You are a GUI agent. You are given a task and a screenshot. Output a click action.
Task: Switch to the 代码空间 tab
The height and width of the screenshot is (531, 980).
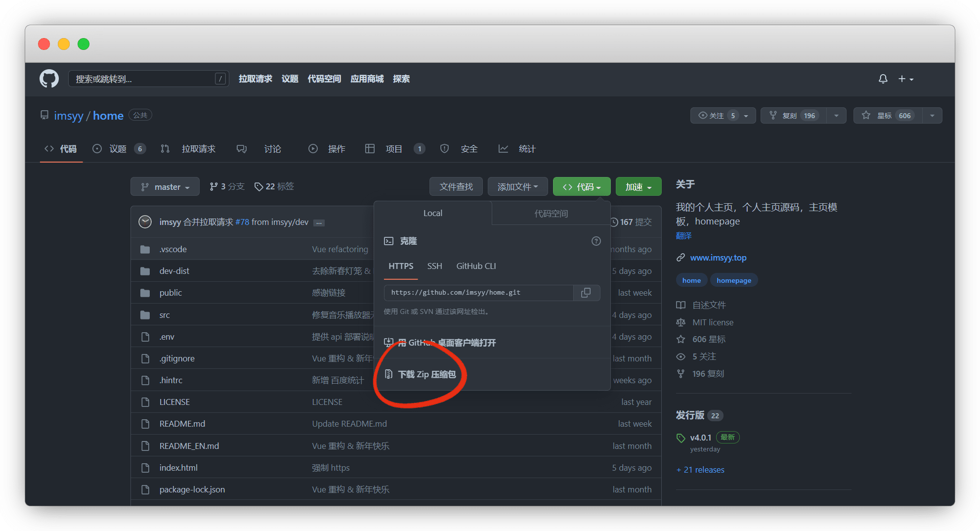pos(551,214)
